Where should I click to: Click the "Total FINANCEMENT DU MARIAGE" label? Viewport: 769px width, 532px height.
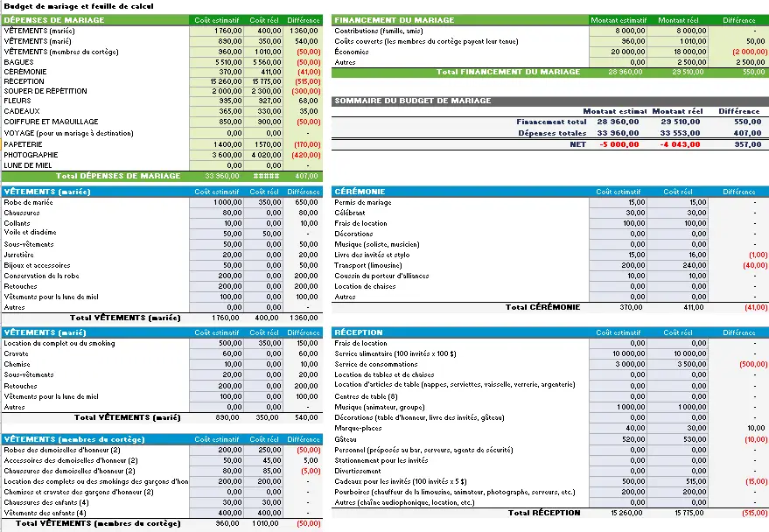click(x=508, y=72)
